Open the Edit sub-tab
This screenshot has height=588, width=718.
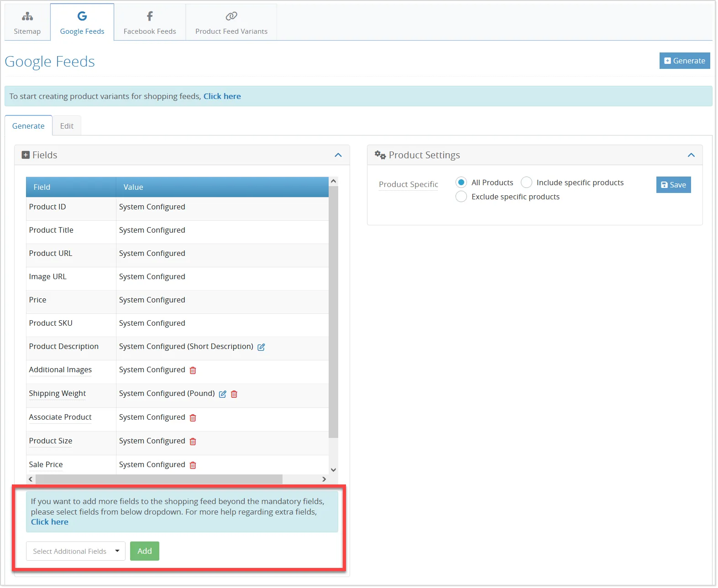(x=67, y=126)
